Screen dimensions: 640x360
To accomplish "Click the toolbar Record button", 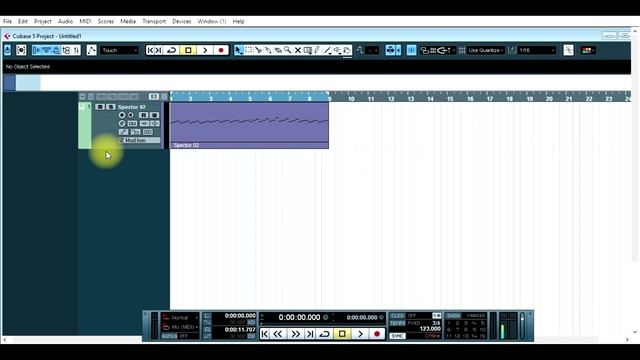I will point(221,50).
